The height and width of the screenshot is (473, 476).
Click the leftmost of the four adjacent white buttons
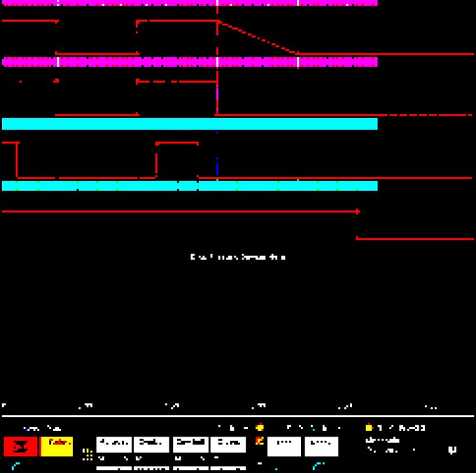(x=114, y=444)
